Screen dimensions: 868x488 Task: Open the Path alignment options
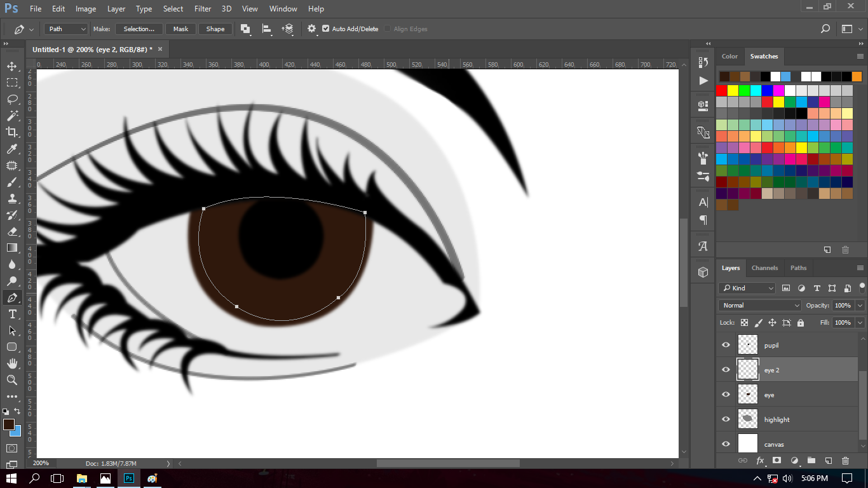tap(267, 29)
